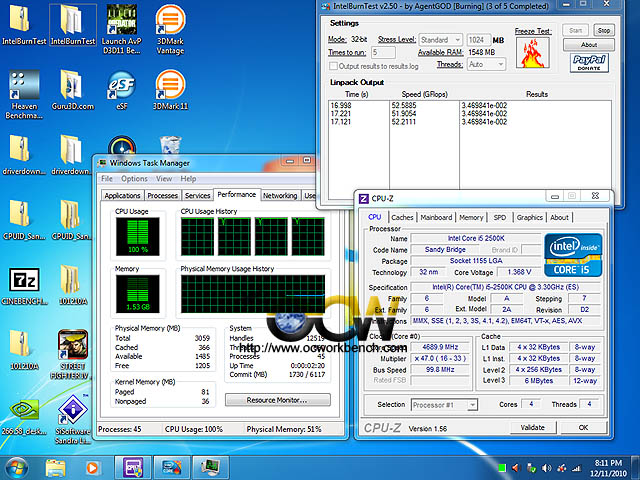
Task: Open the 101210A folder beside CINEBENCH
Action: point(73,285)
